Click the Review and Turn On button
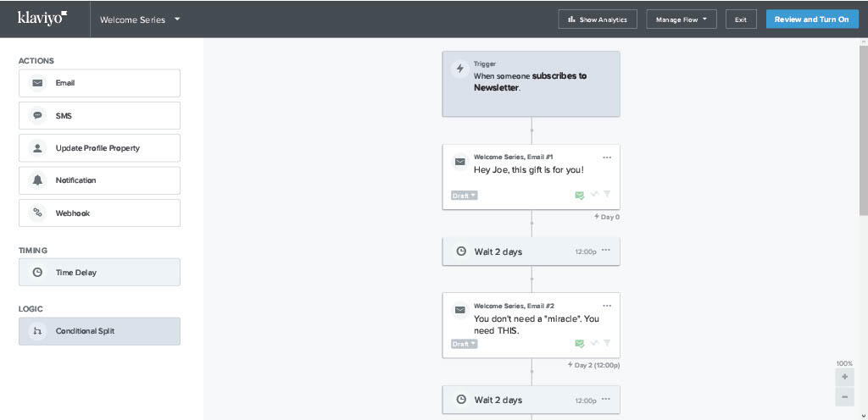 811,19
